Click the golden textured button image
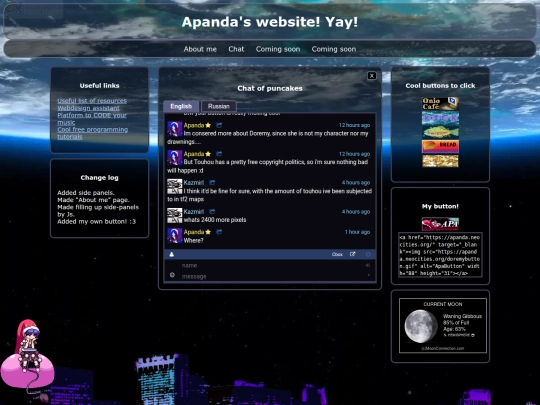 pyautogui.click(x=440, y=161)
